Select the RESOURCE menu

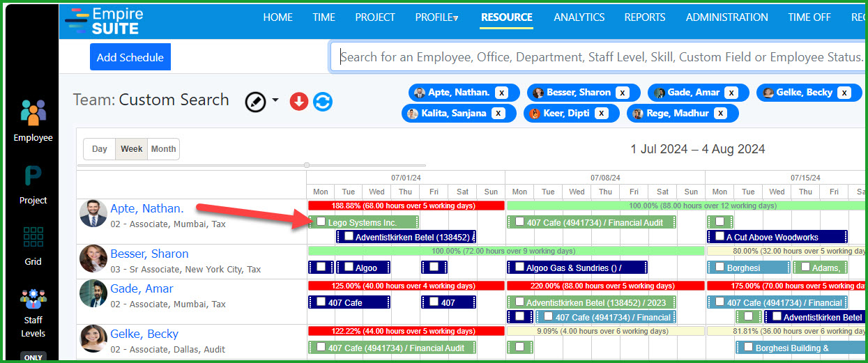507,17
